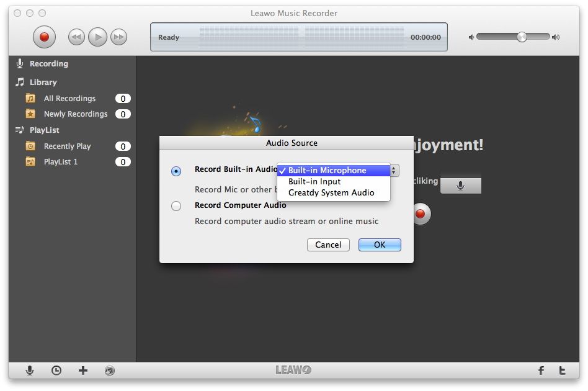
Task: Select Record Computer Audio radio button
Action: click(x=176, y=206)
